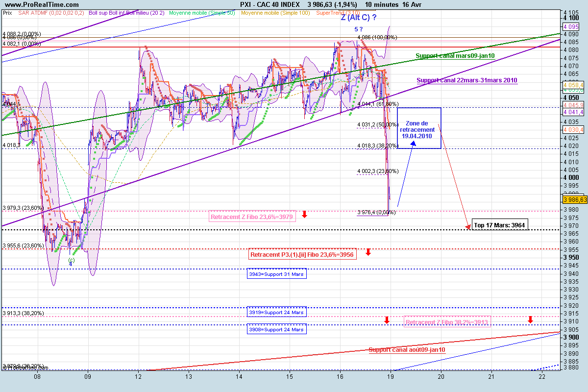Select date '09' on the time axis
The image size is (588, 392).
(88, 376)
